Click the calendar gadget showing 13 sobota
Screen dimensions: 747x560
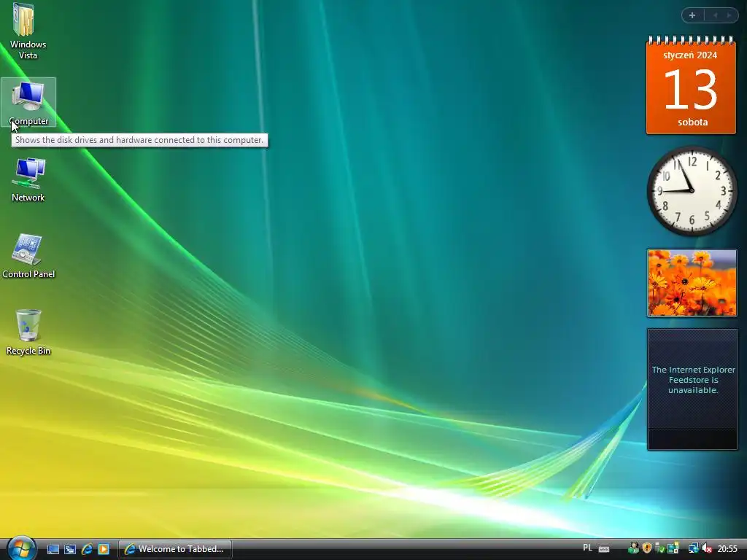(x=691, y=85)
